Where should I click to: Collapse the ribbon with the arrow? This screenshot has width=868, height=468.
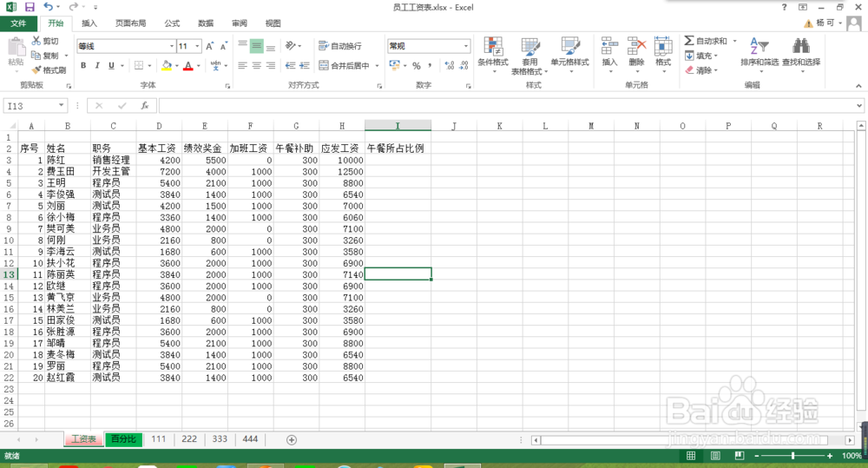(x=858, y=85)
